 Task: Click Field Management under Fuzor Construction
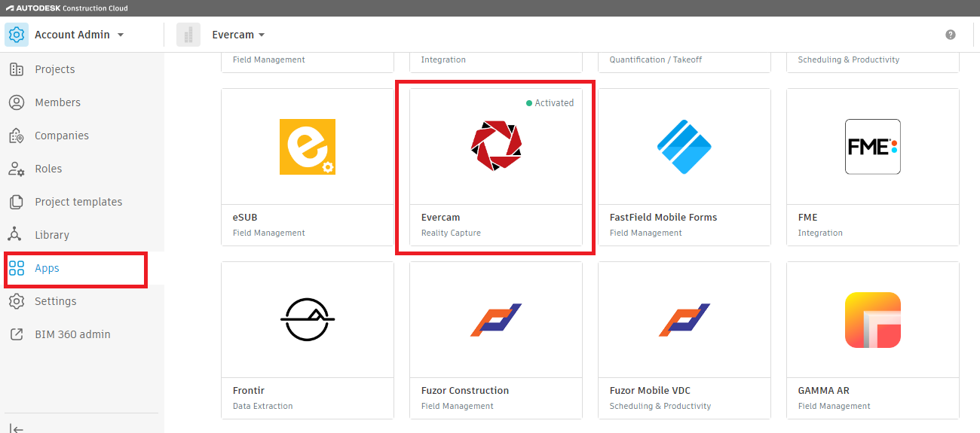pyautogui.click(x=458, y=406)
